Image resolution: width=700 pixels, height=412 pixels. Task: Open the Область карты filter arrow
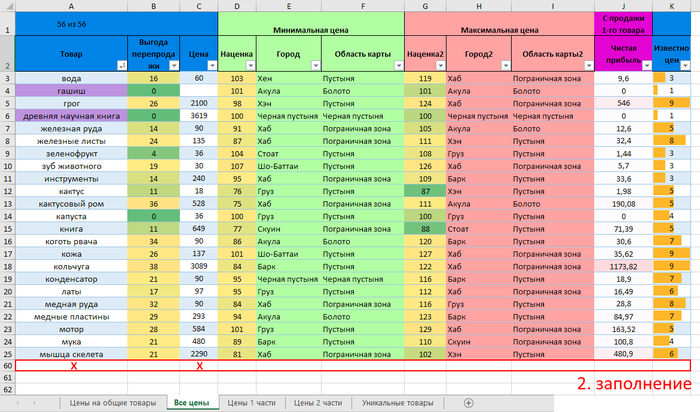pos(396,64)
